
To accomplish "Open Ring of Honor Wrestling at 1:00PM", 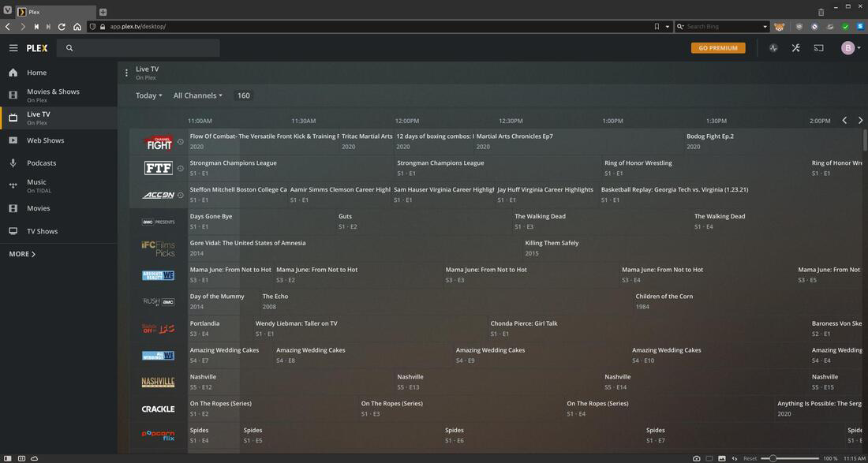I will tap(705, 168).
